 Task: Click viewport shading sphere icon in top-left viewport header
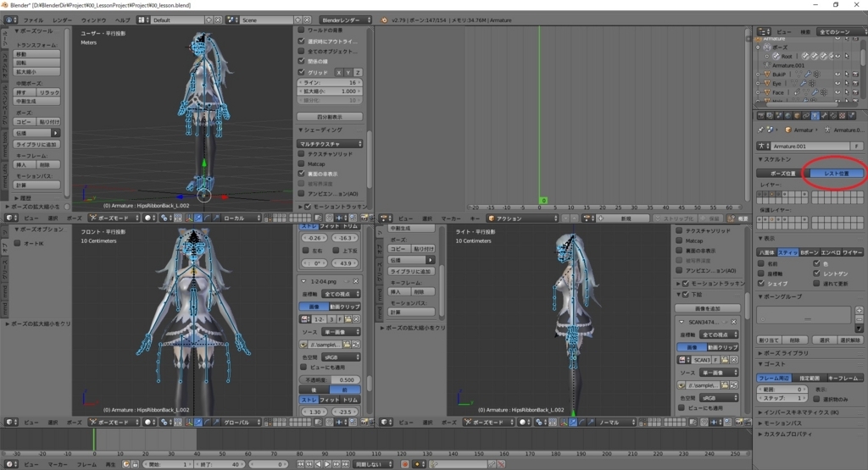[x=149, y=218]
